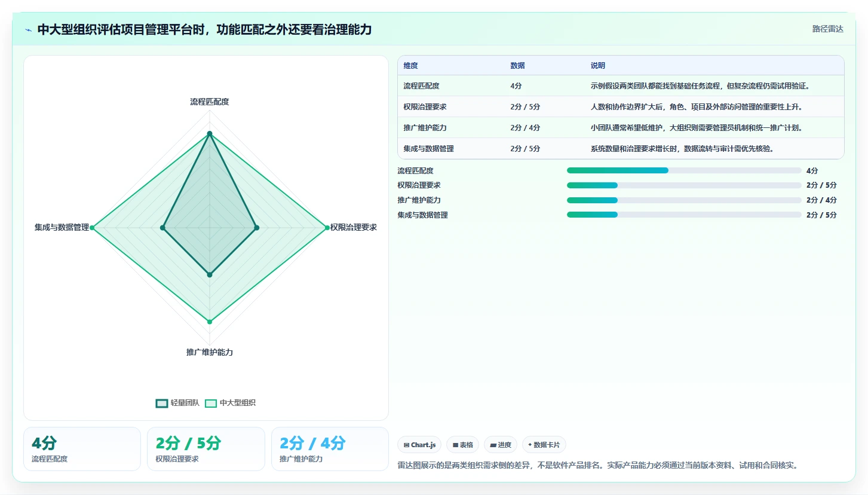Screen dimensions: 868x495
Task: Click the 数据卡片 chip icon
Action: coord(530,445)
